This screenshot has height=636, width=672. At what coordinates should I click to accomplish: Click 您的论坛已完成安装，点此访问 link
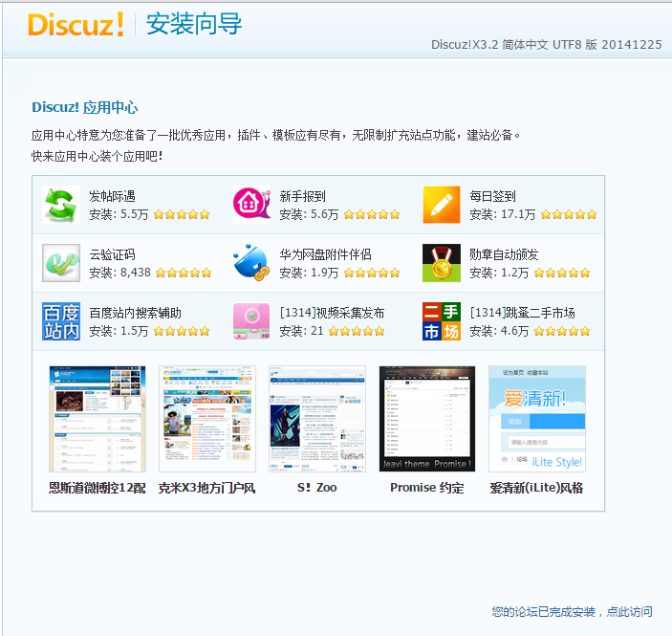pyautogui.click(x=572, y=612)
